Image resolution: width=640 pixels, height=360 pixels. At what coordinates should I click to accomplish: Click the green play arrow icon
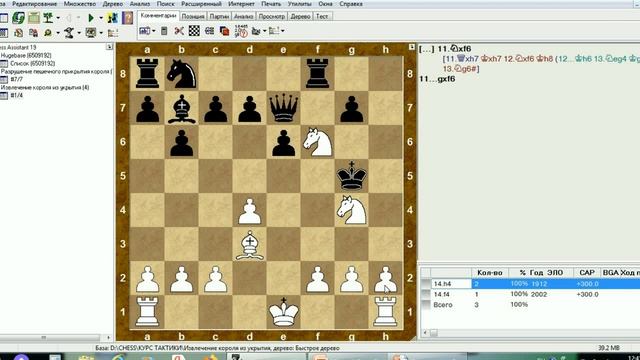[x=91, y=18]
